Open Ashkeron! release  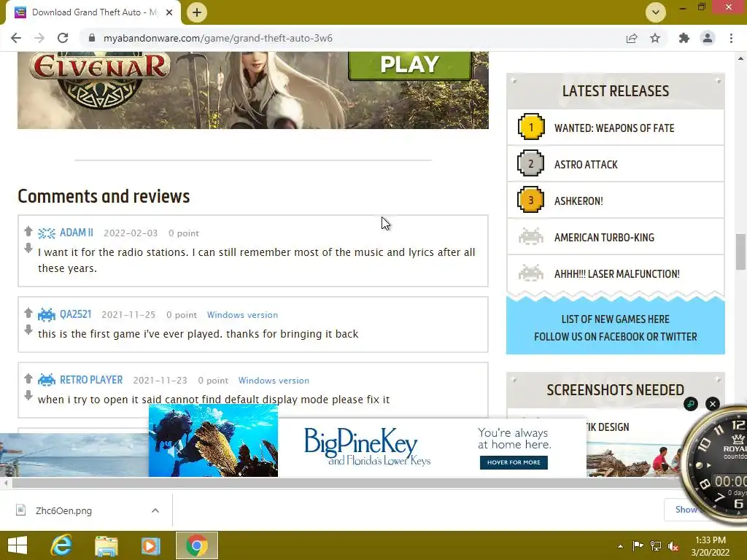[x=578, y=201]
